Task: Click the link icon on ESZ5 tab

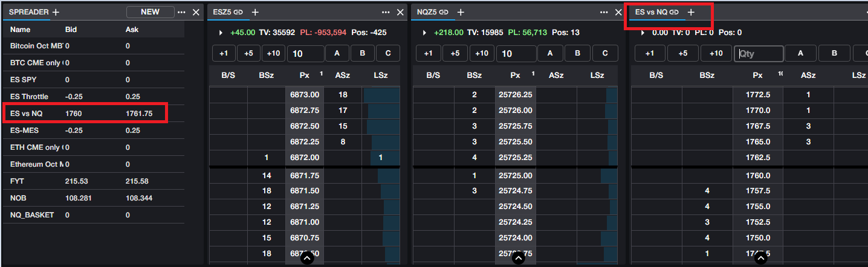Action: (239, 12)
